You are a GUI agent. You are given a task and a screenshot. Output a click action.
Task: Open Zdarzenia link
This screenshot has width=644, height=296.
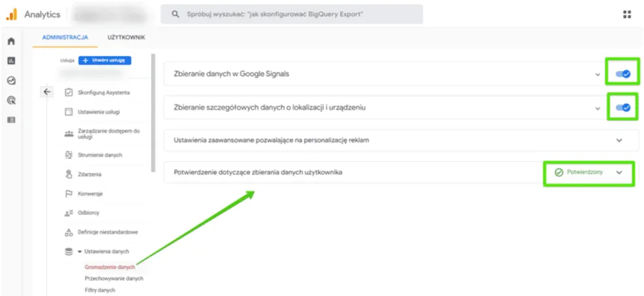(89, 174)
